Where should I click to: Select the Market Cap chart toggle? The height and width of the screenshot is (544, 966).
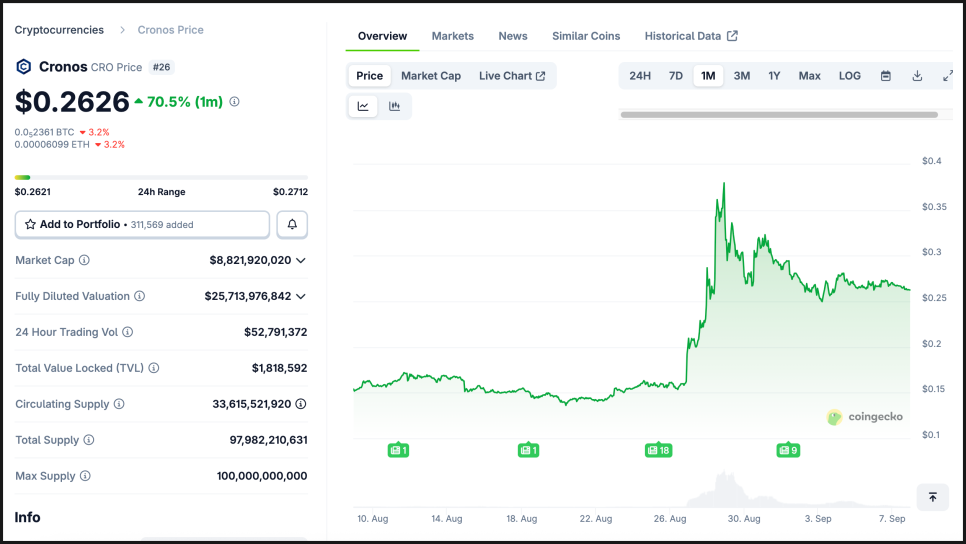(x=431, y=76)
